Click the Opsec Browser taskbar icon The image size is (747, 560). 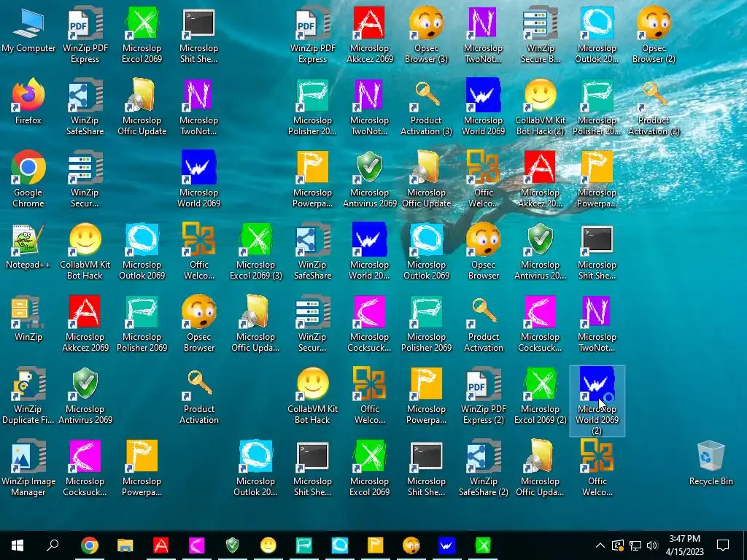(411, 545)
